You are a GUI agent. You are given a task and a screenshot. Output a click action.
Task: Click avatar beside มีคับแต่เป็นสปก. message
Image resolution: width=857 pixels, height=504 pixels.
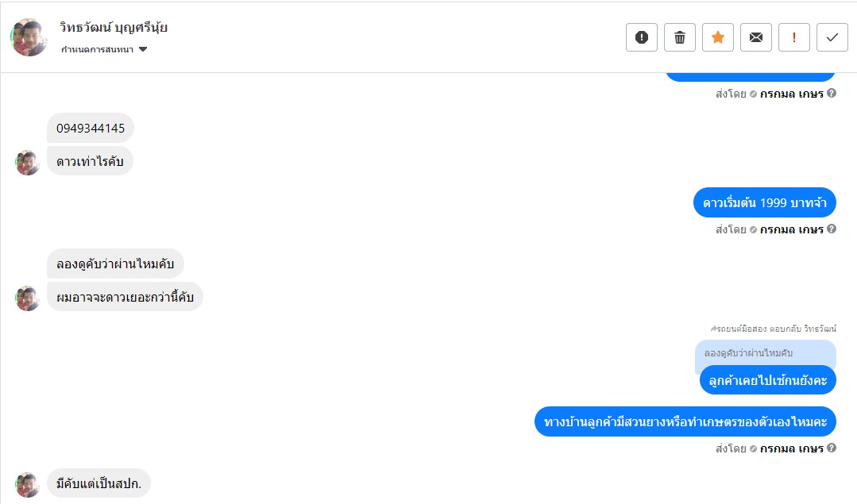28,484
